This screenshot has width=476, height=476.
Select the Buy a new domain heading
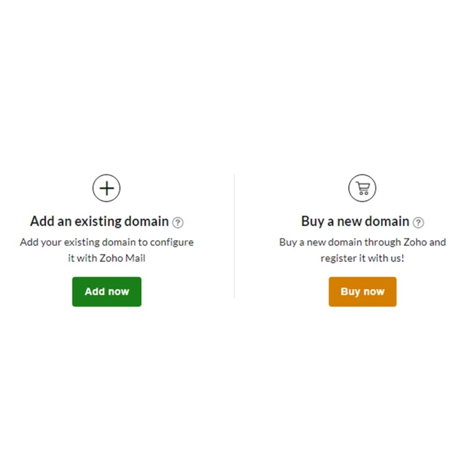[355, 221]
